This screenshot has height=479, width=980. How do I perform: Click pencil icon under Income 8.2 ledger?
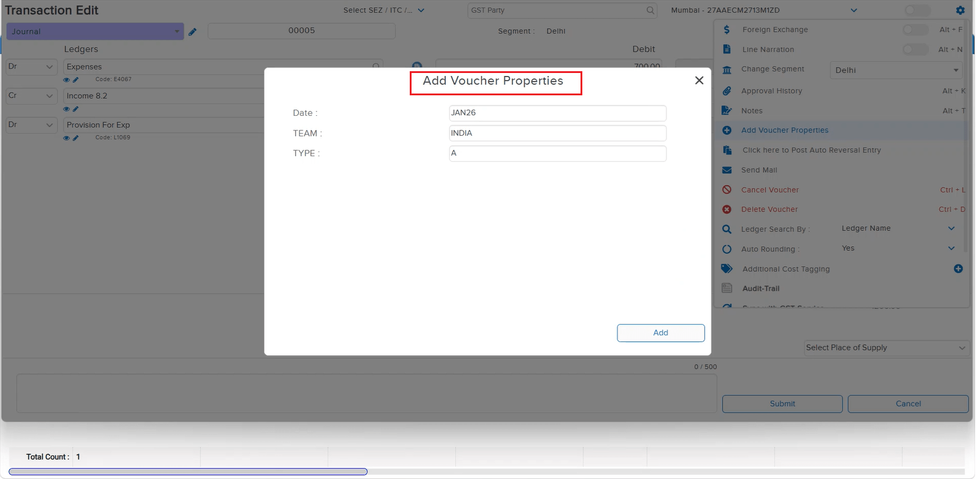click(75, 109)
